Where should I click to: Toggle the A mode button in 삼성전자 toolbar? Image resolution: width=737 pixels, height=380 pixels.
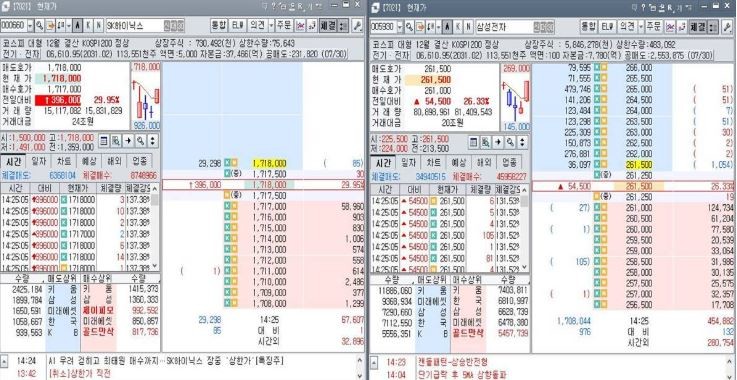pyautogui.click(x=447, y=26)
